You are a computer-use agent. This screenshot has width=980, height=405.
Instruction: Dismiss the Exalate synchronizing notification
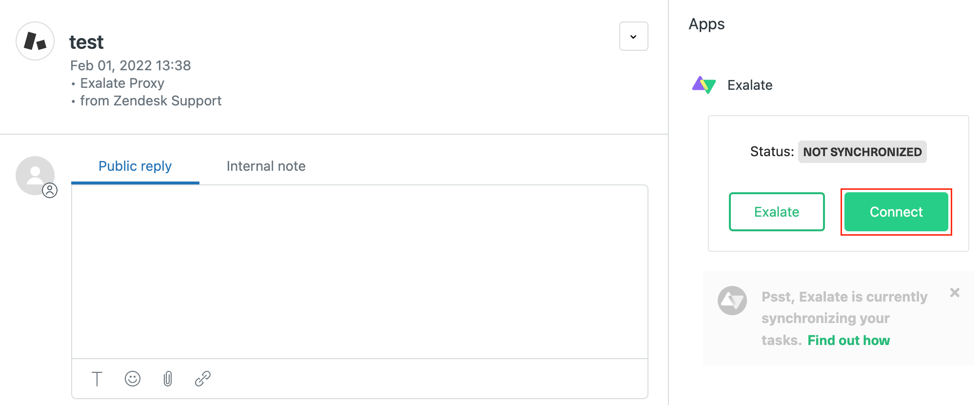click(x=955, y=292)
